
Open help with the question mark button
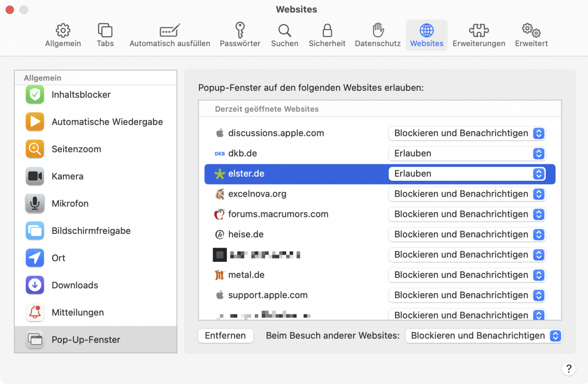(x=568, y=369)
